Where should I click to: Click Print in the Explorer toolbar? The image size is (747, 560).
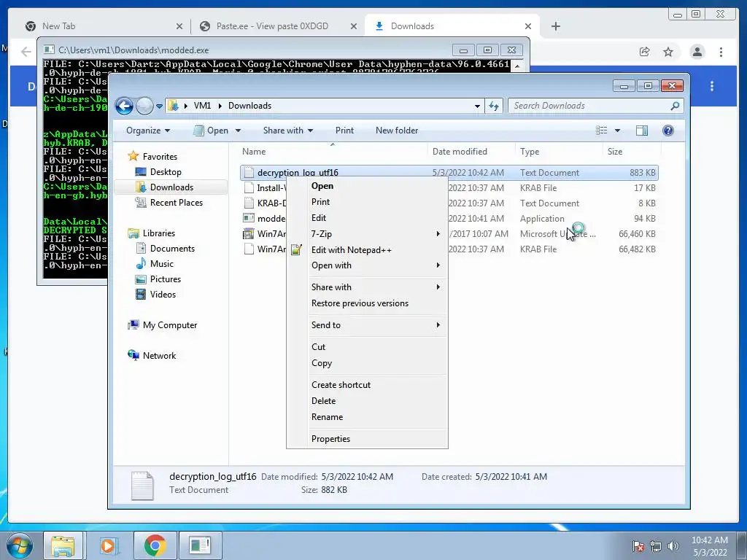[x=344, y=131]
